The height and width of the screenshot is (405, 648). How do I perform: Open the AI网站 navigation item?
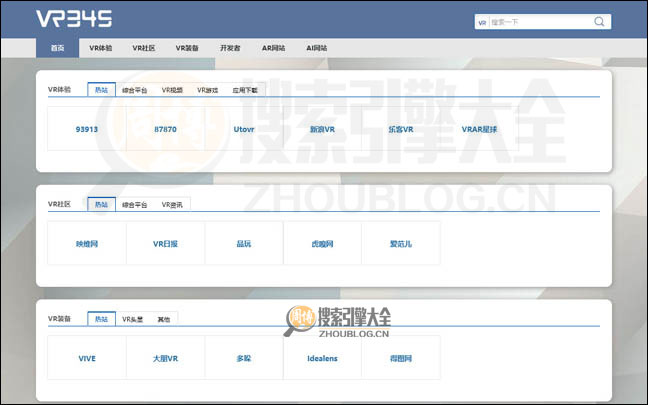[x=317, y=48]
